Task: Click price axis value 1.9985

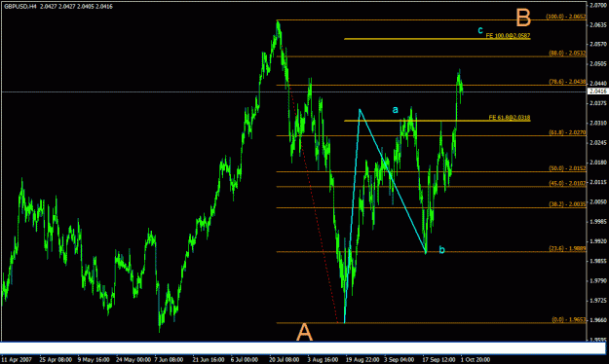Action: tap(598, 222)
